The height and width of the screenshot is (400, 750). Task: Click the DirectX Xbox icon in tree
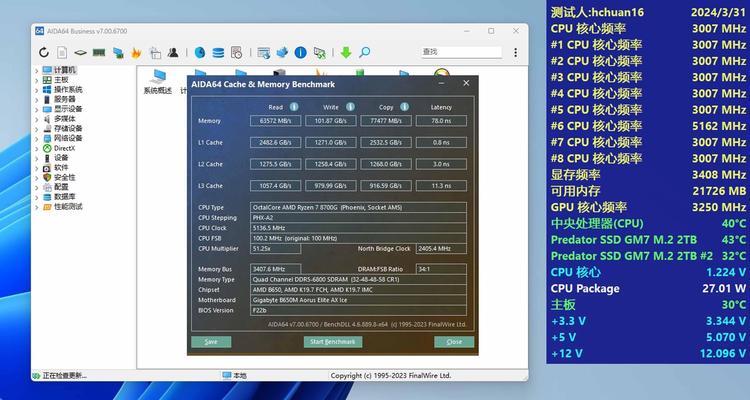(x=47, y=148)
